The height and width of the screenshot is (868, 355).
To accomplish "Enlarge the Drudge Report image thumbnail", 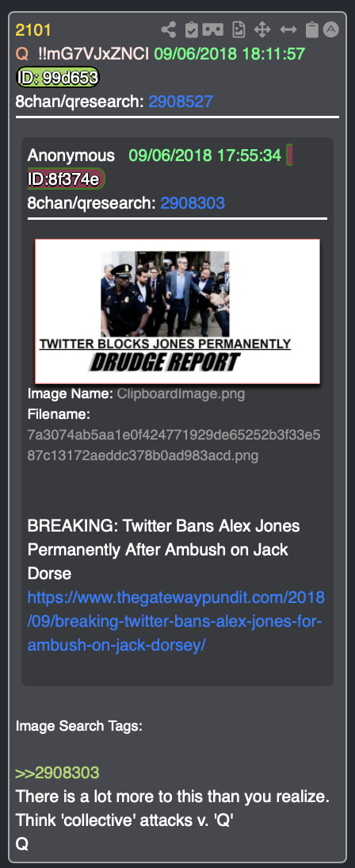I will (177, 311).
